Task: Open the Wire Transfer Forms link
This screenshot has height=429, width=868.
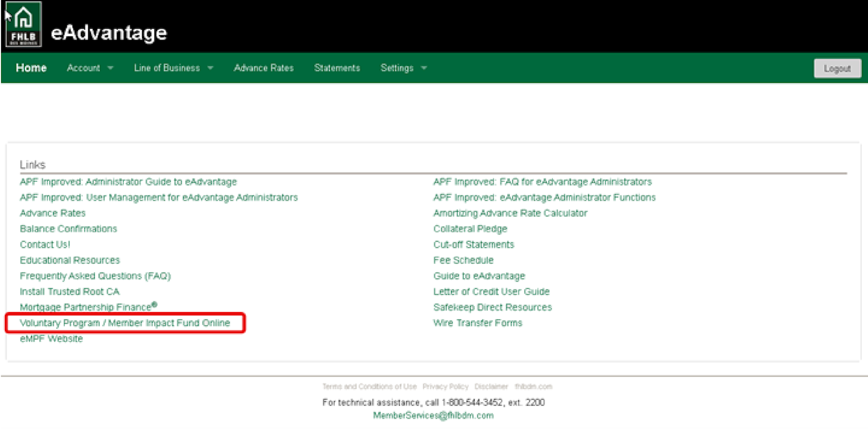Action: pos(477,323)
